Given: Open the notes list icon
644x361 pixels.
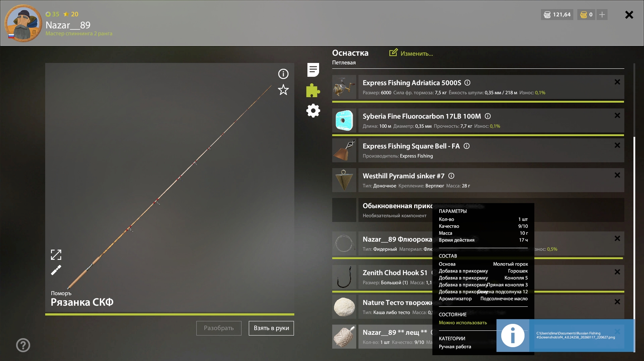Looking at the screenshot, I should (313, 70).
